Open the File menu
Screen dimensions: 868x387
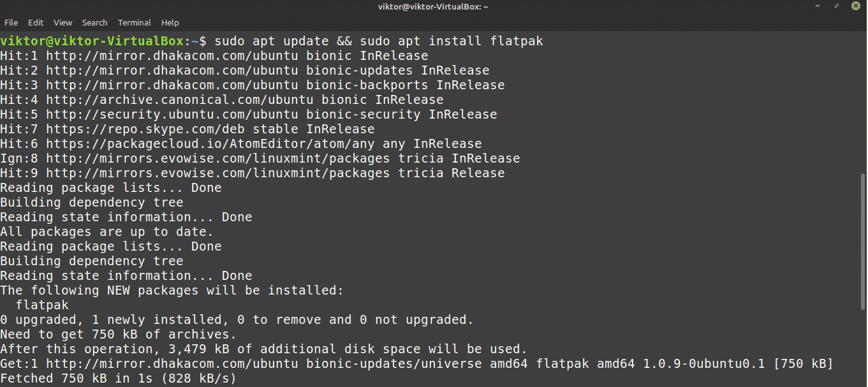[11, 22]
